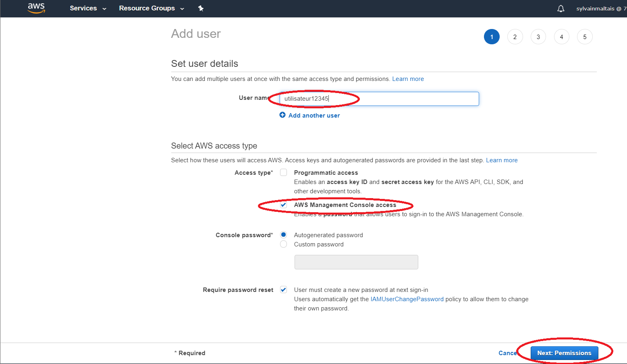The image size is (627, 364).
Task: Click the Next: Permissions button
Action: [x=564, y=353]
